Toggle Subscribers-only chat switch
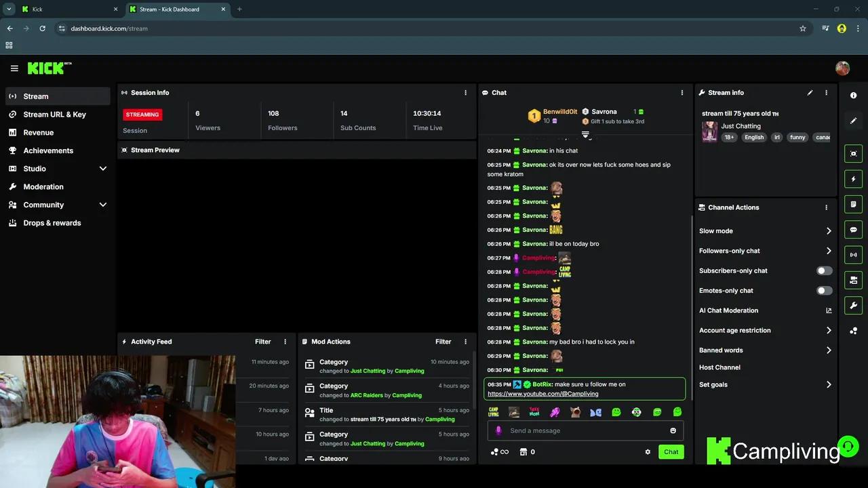This screenshot has width=868, height=488. pos(824,270)
